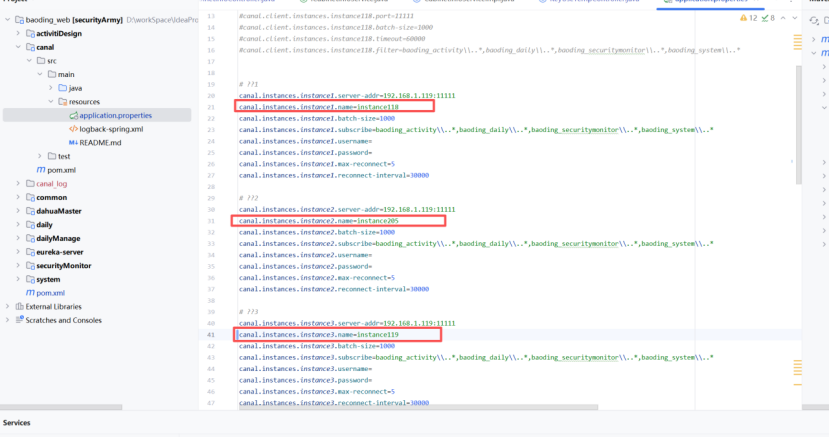Open the Services tool window label
Screen dimensions: 829x438
coord(17,423)
